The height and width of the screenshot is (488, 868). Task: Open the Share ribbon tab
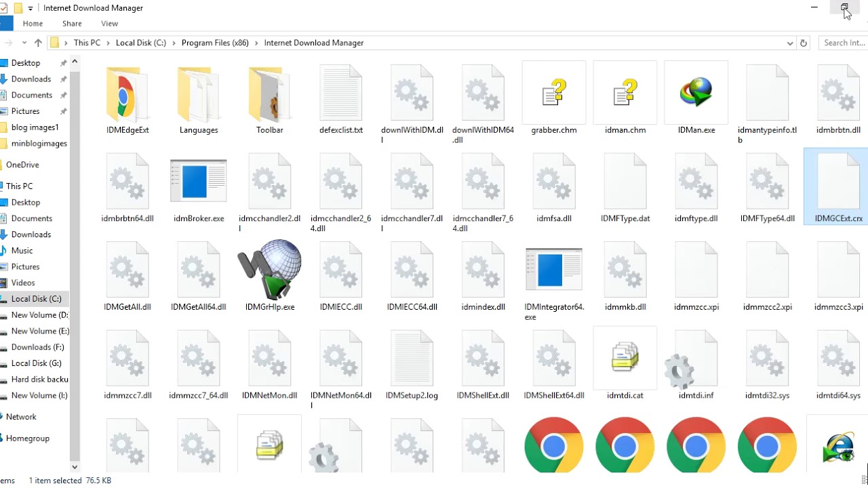pos(72,24)
